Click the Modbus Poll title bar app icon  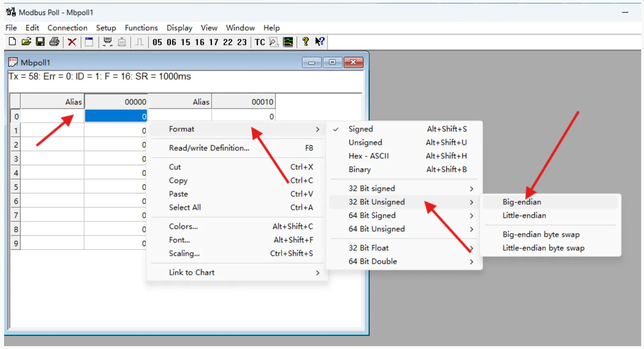pos(11,12)
